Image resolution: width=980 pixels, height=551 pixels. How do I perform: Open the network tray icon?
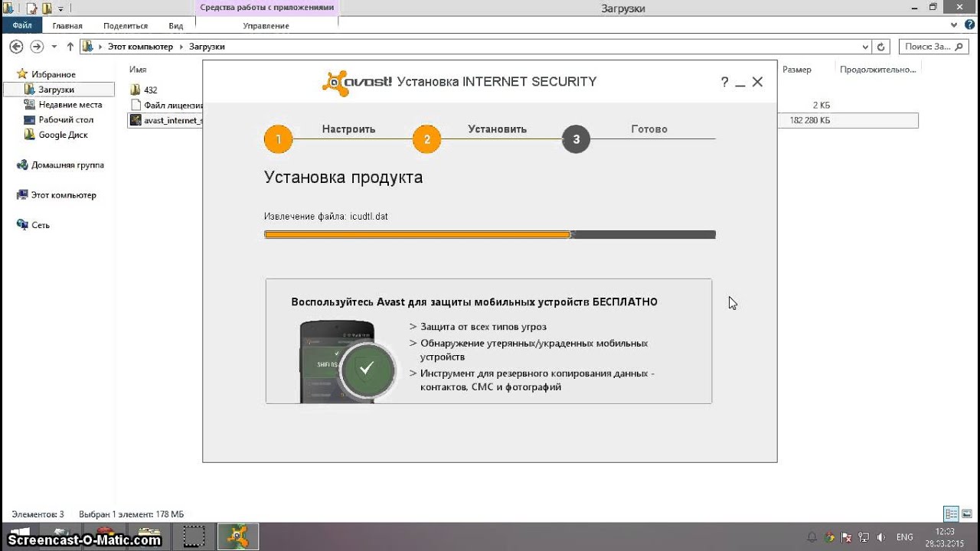[863, 537]
